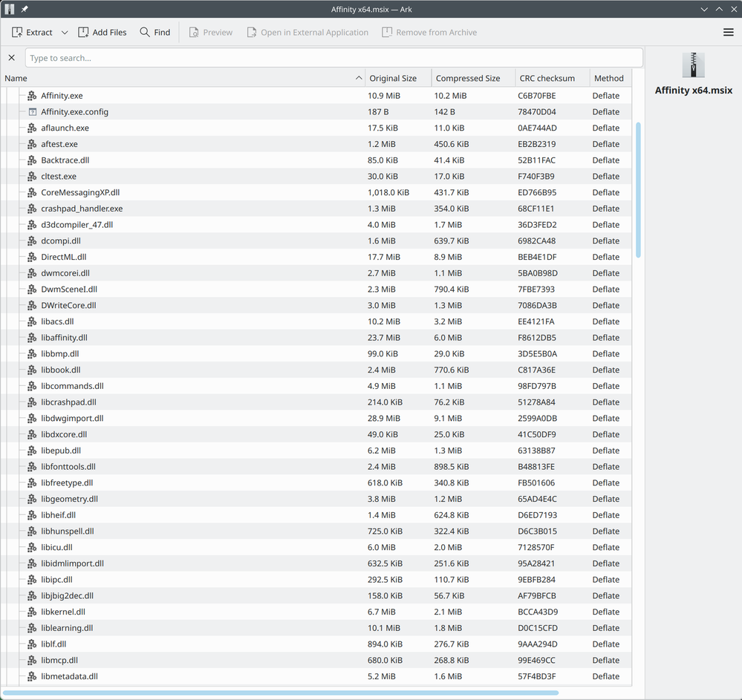Click the dcompi.dll file icon
Screen dimensions: 742x700
coord(32,241)
